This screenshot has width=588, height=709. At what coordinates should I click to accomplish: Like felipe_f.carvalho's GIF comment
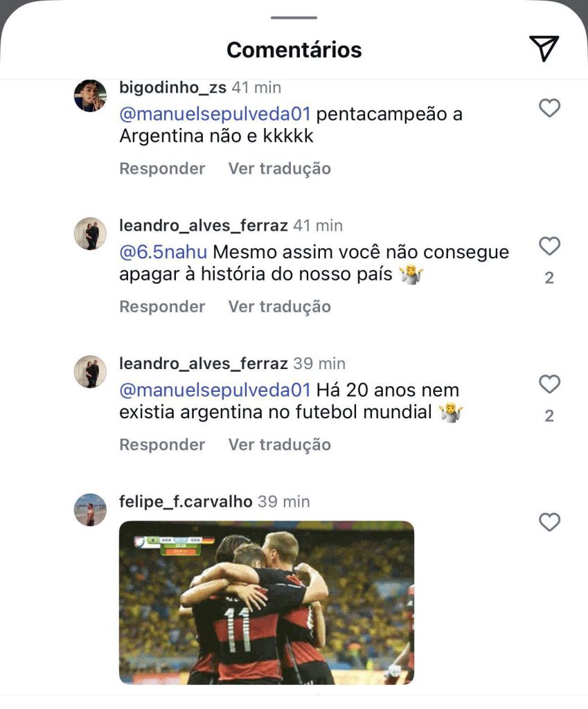click(549, 522)
